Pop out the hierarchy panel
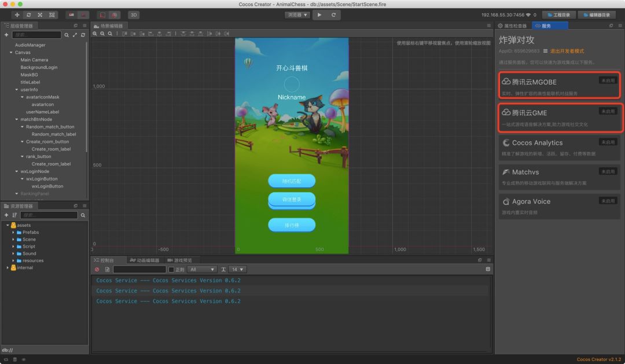625x364 pixels. pyautogui.click(x=76, y=25)
